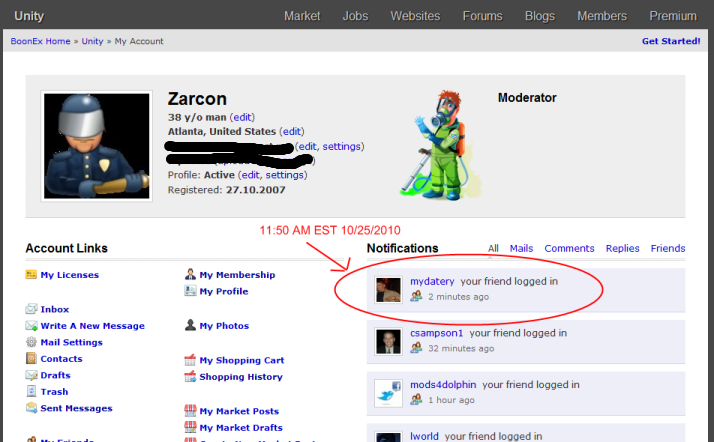Click the Sent Messages icon
Viewport: 714px width, 442px height.
[x=31, y=408]
